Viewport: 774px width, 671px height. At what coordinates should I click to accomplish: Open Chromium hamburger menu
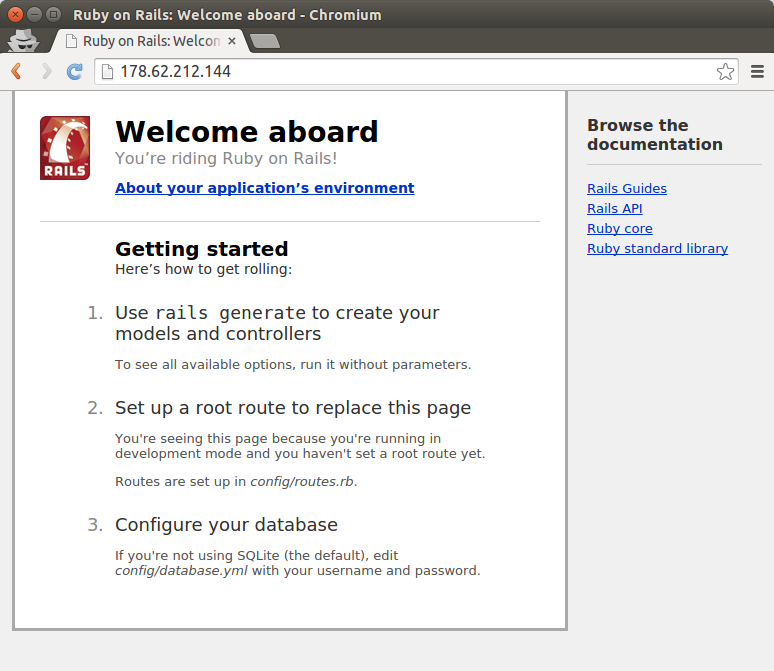[757, 72]
